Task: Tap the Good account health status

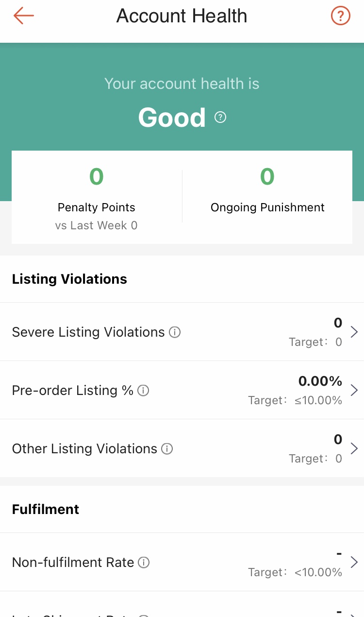Action: point(172,118)
